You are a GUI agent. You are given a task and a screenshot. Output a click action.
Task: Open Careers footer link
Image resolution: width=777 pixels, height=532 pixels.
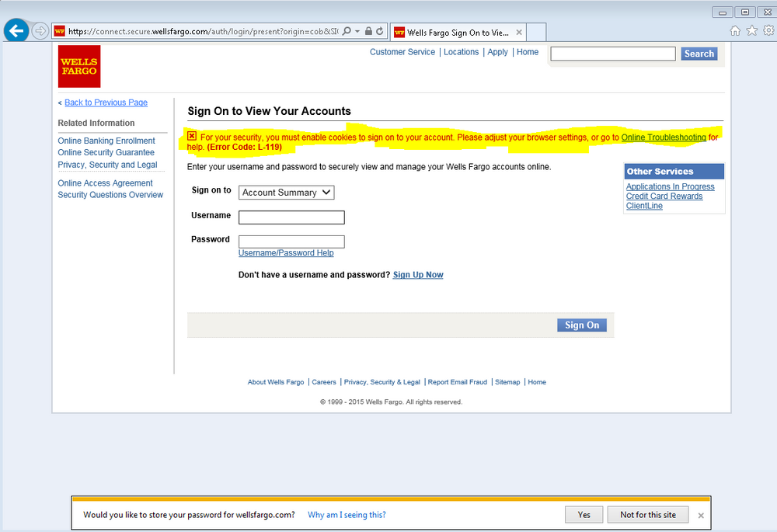[x=324, y=382]
